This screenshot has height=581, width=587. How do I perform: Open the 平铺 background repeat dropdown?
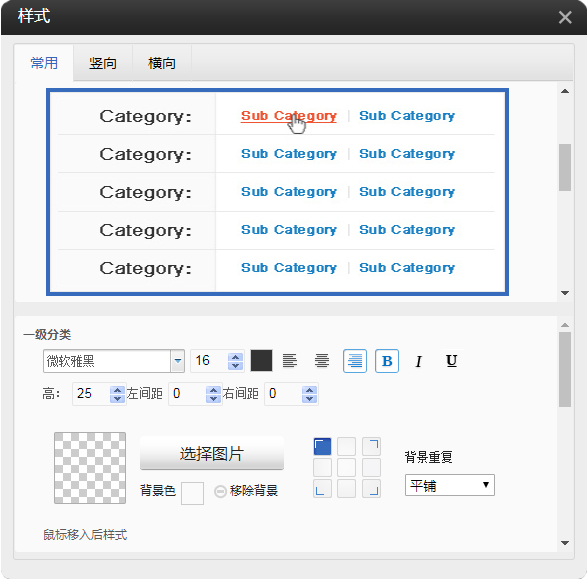click(450, 485)
